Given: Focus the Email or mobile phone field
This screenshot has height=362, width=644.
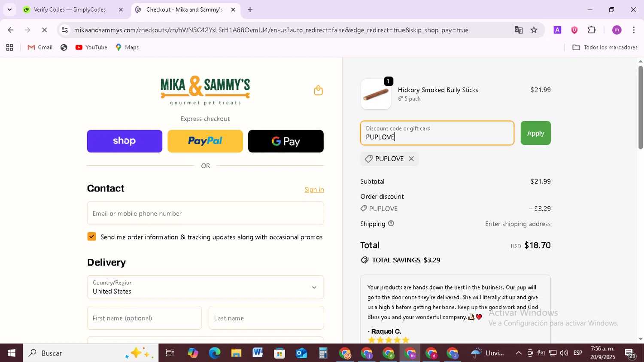Looking at the screenshot, I should (205, 213).
